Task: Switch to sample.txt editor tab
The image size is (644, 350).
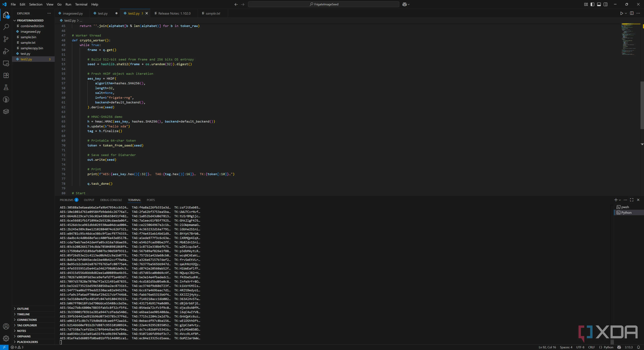Action: point(213,13)
